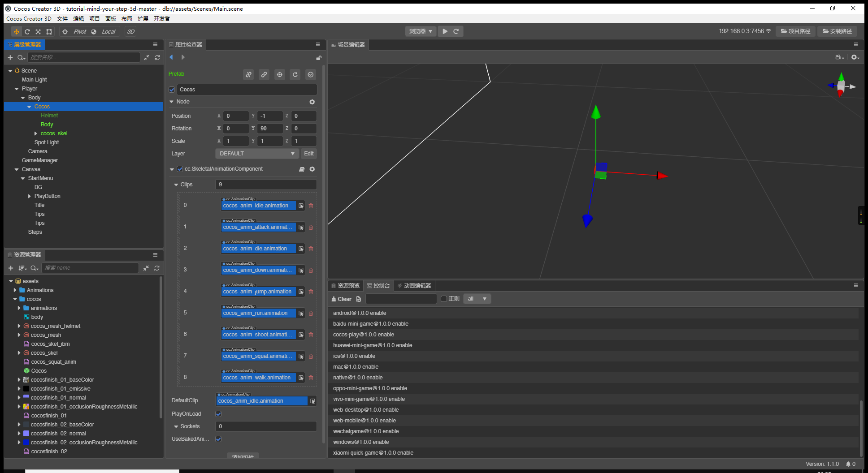Open the 项目 (Project) menu
The width and height of the screenshot is (868, 473).
[x=95, y=19]
